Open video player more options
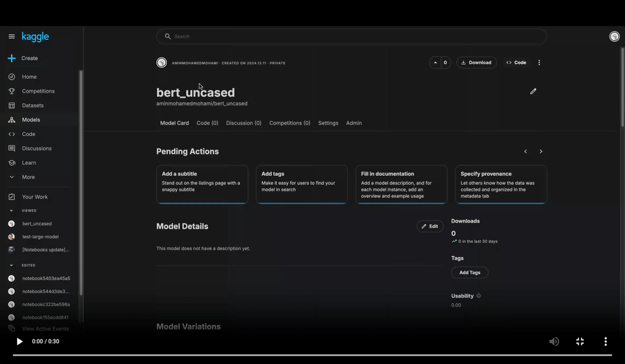The image size is (625, 364). [605, 341]
